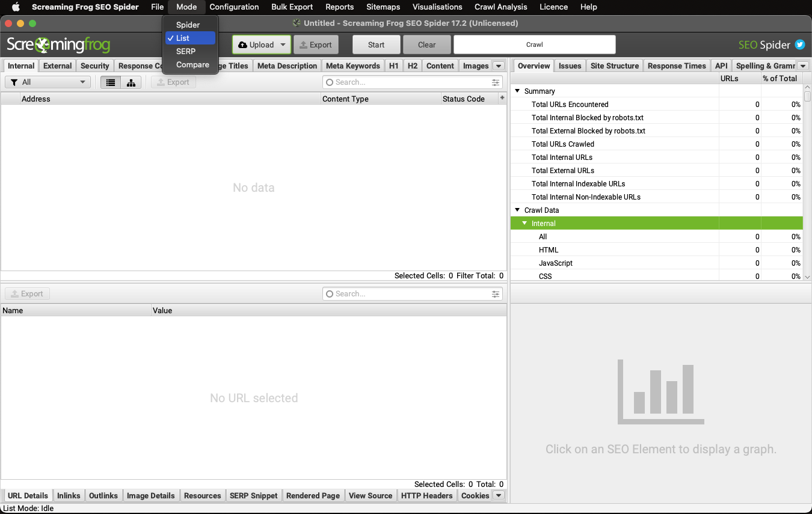Switch to the Meta Description tab

[x=287, y=66]
